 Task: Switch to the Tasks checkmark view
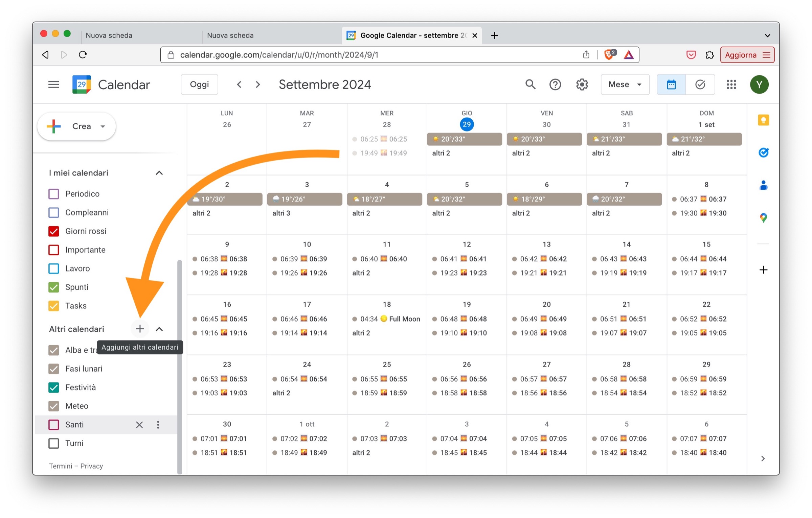pyautogui.click(x=700, y=85)
